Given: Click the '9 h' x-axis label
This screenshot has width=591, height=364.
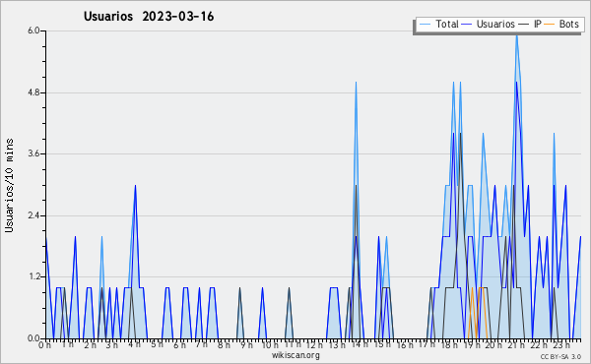Looking at the screenshot, I should pos(246,344).
